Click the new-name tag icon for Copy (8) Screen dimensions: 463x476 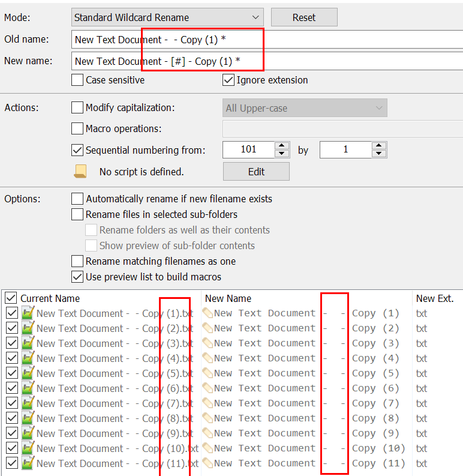click(x=208, y=418)
